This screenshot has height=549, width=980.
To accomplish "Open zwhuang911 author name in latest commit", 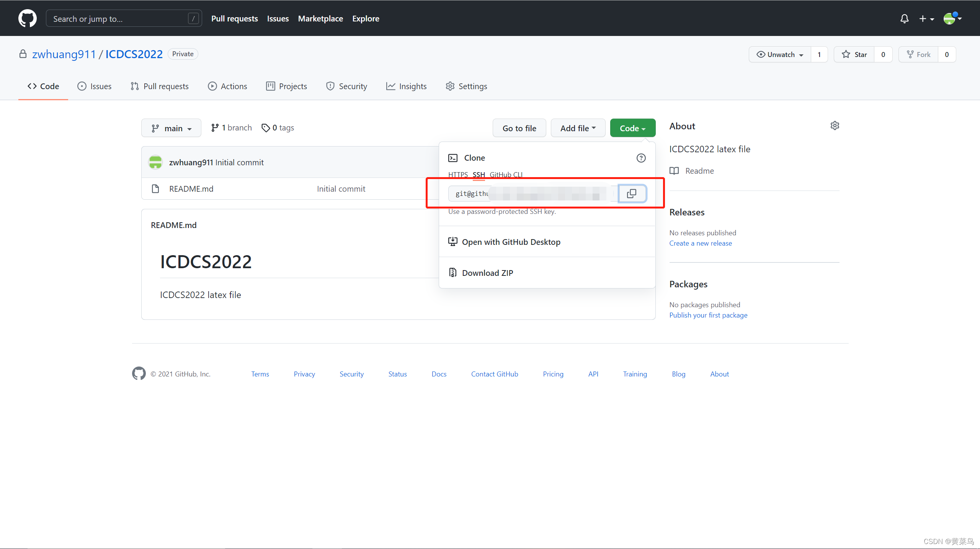I will (191, 162).
